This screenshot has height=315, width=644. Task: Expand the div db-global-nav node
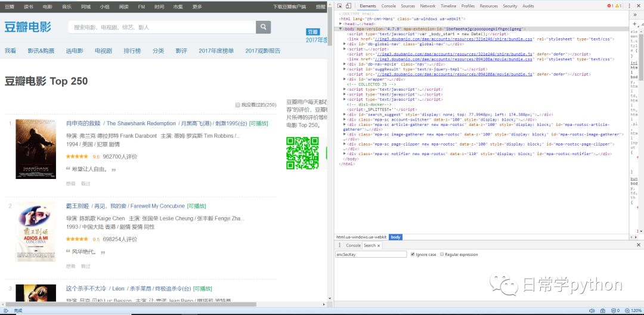pos(345,44)
